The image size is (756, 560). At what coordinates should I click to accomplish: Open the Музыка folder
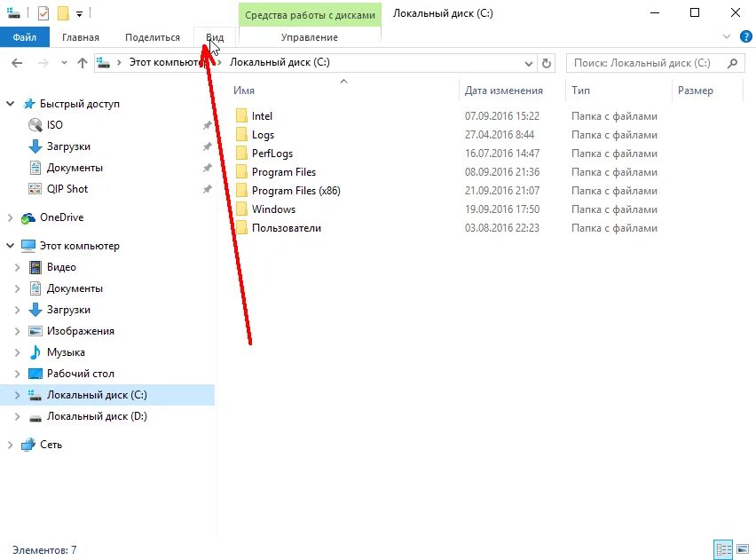[66, 352]
